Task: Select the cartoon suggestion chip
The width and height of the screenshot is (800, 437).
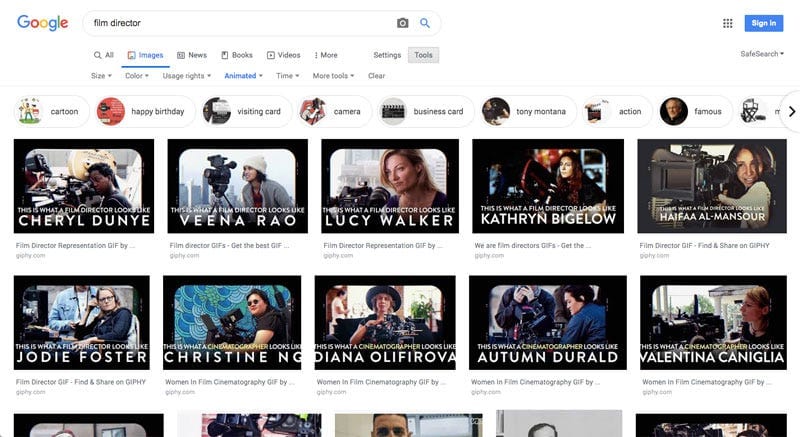Action: tap(52, 111)
